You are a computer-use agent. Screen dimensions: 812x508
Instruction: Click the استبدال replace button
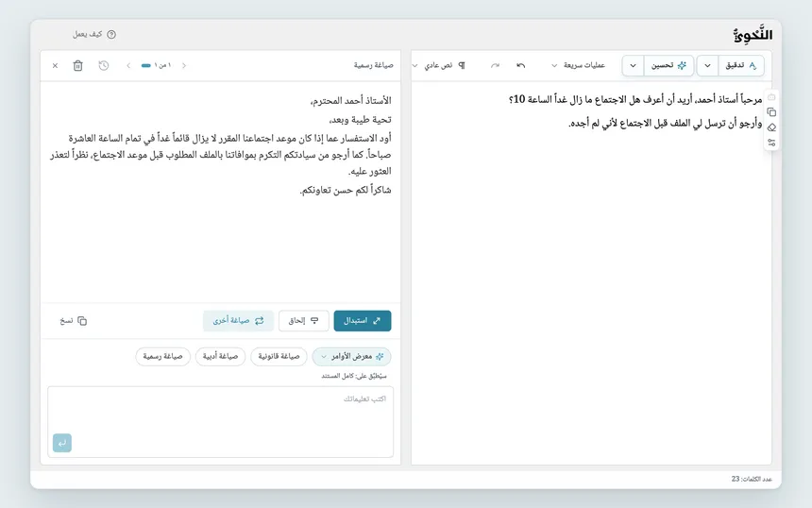pos(363,320)
